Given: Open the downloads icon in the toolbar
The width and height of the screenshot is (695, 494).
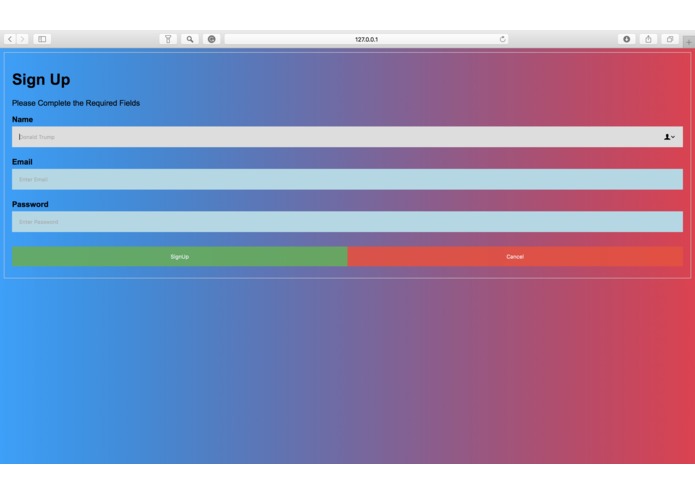Looking at the screenshot, I should click(x=626, y=39).
